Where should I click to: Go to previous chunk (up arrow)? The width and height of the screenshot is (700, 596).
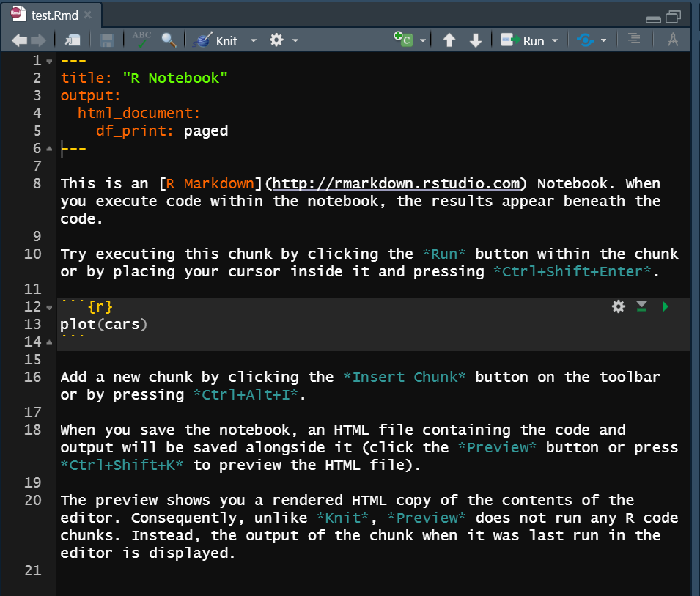click(449, 40)
